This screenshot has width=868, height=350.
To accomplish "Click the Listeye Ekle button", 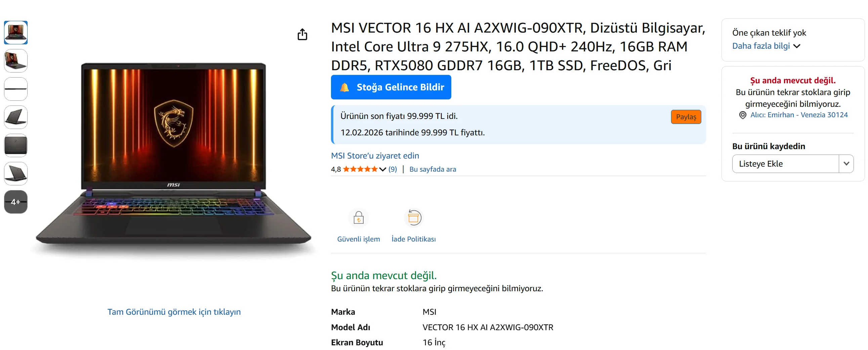I will coord(785,164).
